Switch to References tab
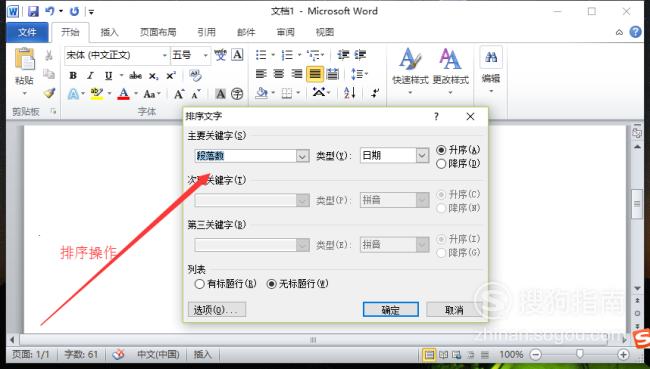Image resolution: width=650 pixels, height=369 pixels. click(206, 32)
